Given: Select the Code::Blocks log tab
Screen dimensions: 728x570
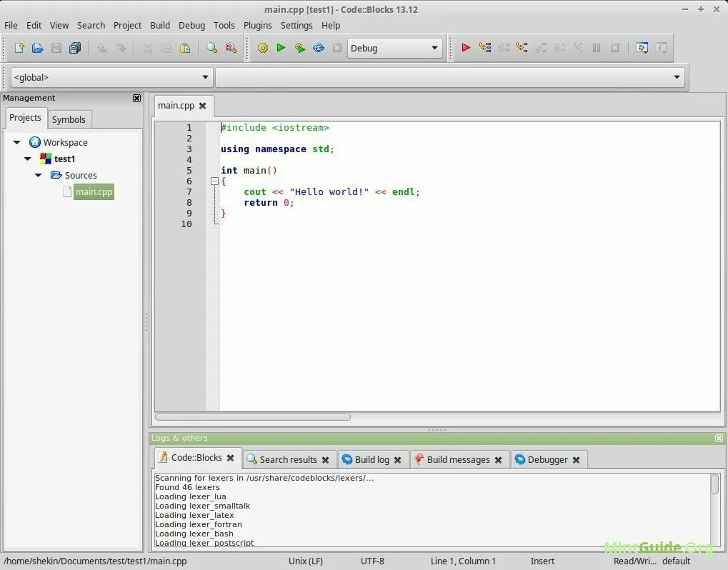Looking at the screenshot, I should click(x=196, y=458).
